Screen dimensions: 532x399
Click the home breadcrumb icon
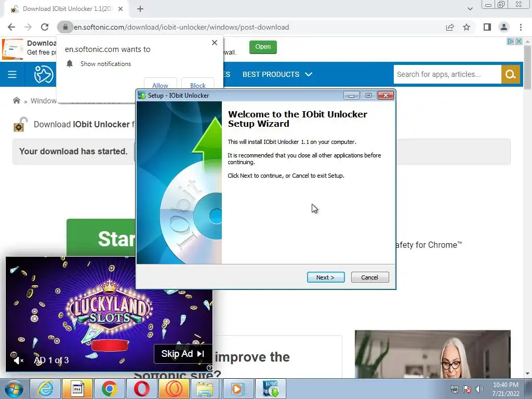(16, 100)
